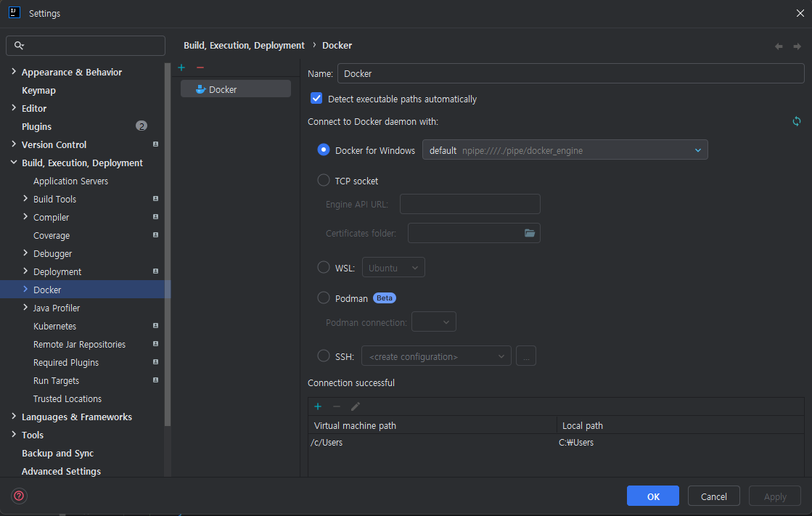Click the refresh connection icon
The width and height of the screenshot is (812, 516).
(797, 121)
